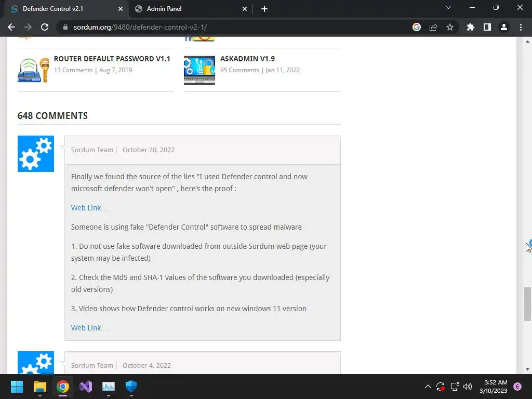The width and height of the screenshot is (532, 399).
Task: Click the sordum.org address bar
Action: [234, 27]
